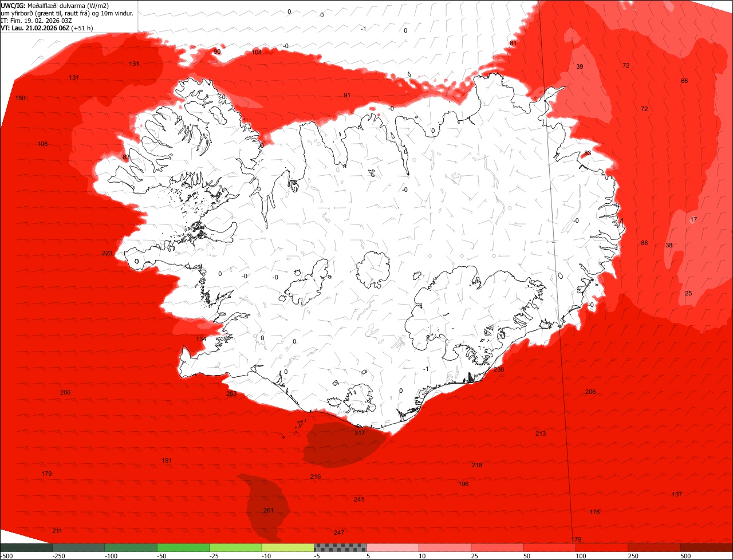Click the 106 flux value

[x=43, y=144]
